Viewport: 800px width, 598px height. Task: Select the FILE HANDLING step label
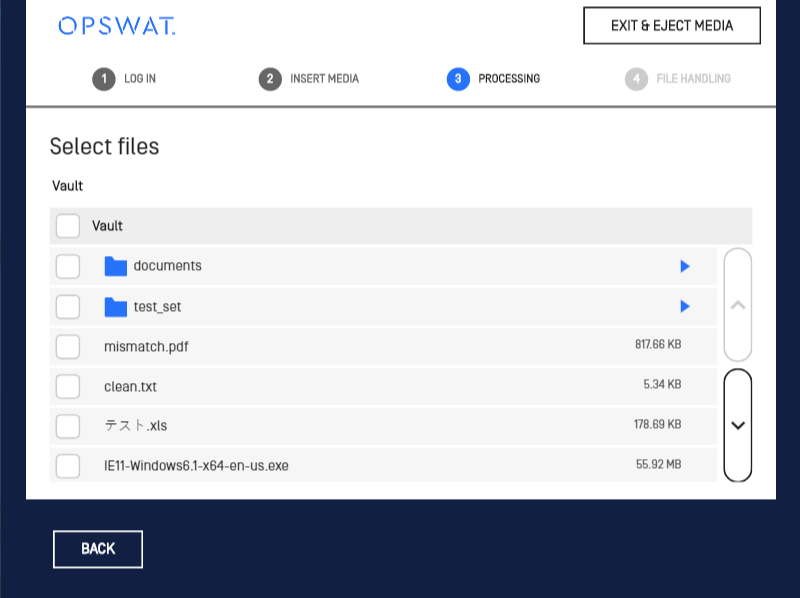point(693,79)
